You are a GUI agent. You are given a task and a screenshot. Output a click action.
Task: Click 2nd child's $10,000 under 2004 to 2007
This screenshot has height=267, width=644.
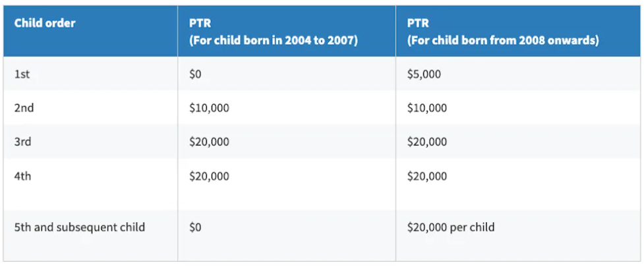click(209, 108)
